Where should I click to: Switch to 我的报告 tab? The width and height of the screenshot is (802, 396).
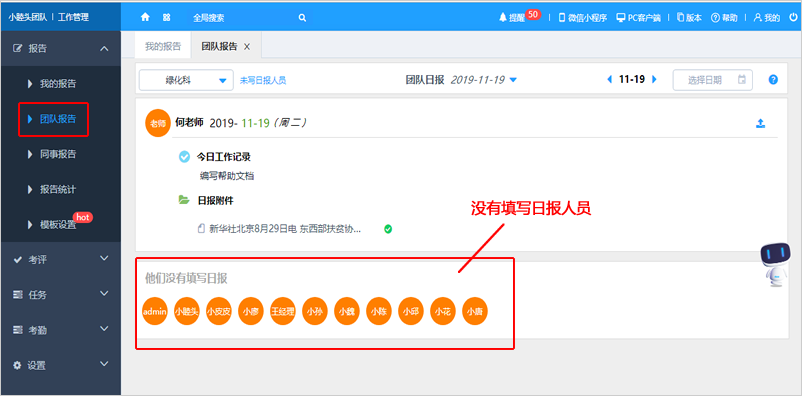pos(163,47)
